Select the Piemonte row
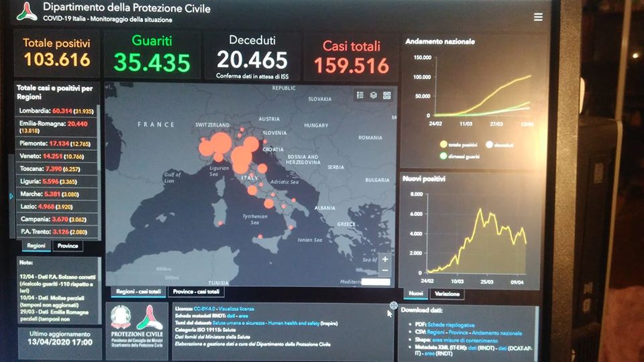Image resolution: width=644 pixels, height=362 pixels. [x=56, y=143]
